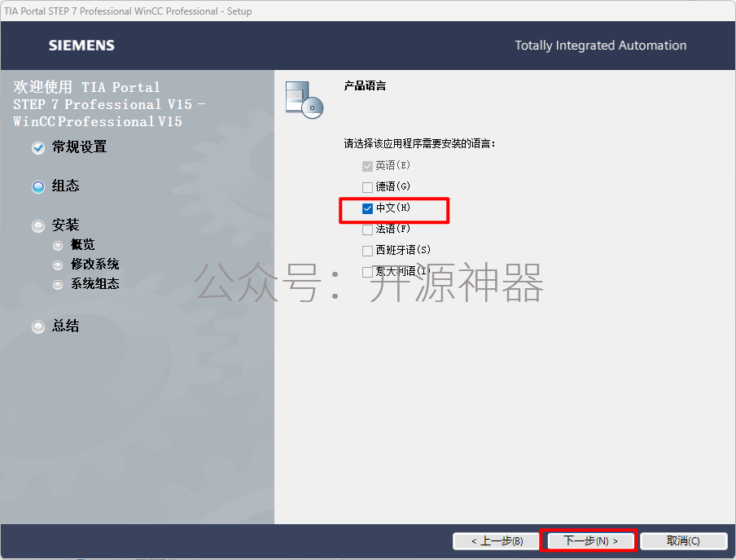Click the 总结 step indicator circle
The image size is (736, 560).
click(x=38, y=326)
